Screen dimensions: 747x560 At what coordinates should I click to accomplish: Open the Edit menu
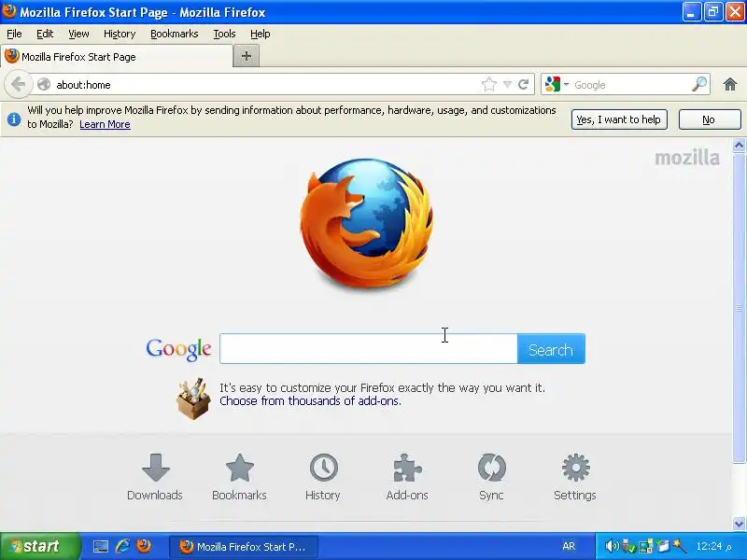[45, 34]
